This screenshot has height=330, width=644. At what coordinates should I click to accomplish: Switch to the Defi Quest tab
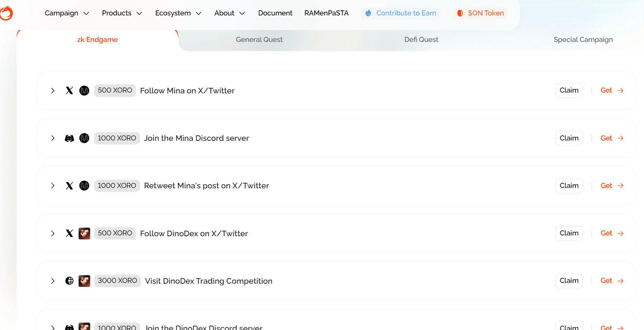pos(421,40)
